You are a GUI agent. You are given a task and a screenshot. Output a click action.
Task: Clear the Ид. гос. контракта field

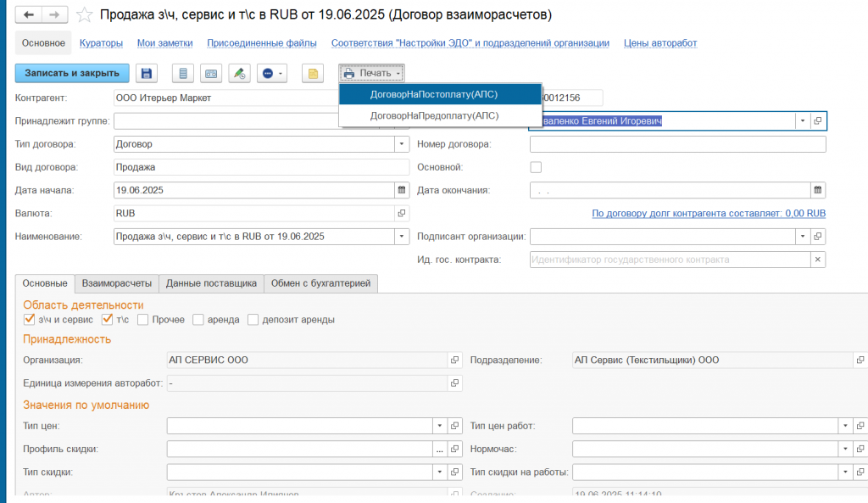pyautogui.click(x=818, y=260)
